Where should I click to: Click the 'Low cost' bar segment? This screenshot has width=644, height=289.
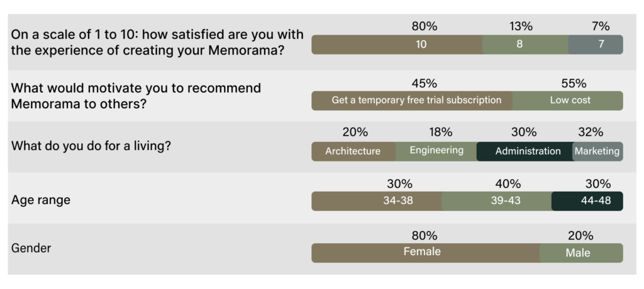click(567, 101)
